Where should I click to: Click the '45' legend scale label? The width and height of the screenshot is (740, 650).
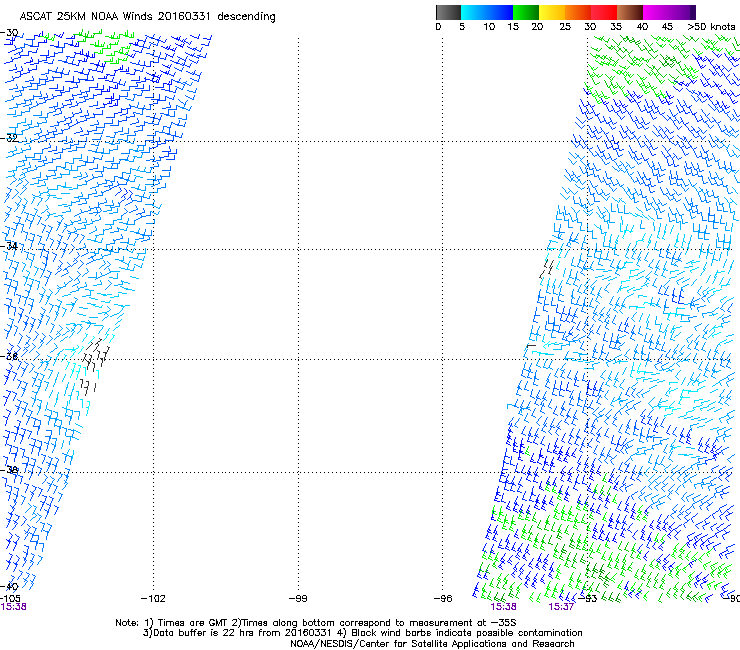pyautogui.click(x=667, y=27)
